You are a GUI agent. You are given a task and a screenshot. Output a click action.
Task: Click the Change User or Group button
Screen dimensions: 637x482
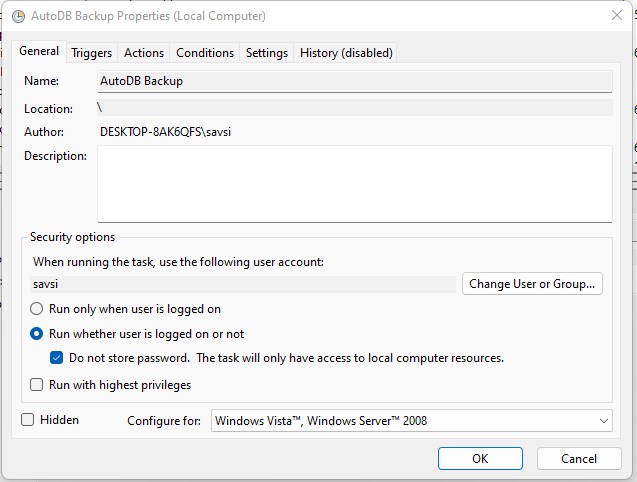coord(532,284)
